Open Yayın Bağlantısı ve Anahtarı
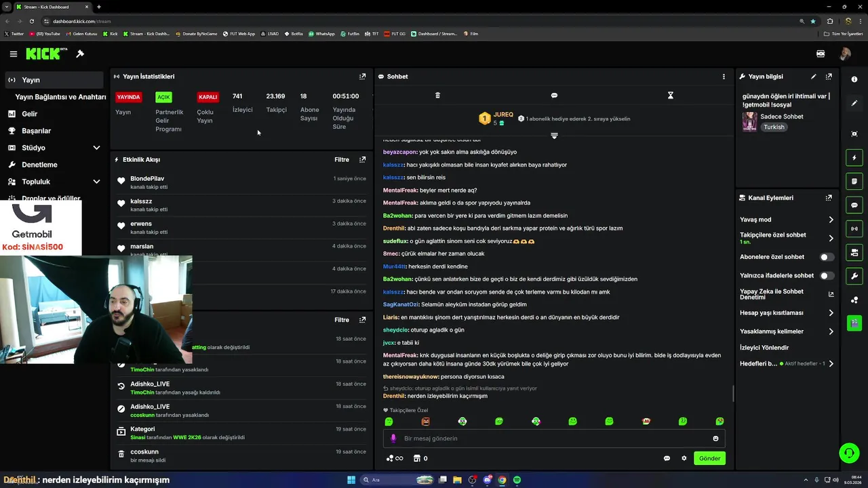Viewport: 868px width, 488px height. pyautogui.click(x=60, y=97)
